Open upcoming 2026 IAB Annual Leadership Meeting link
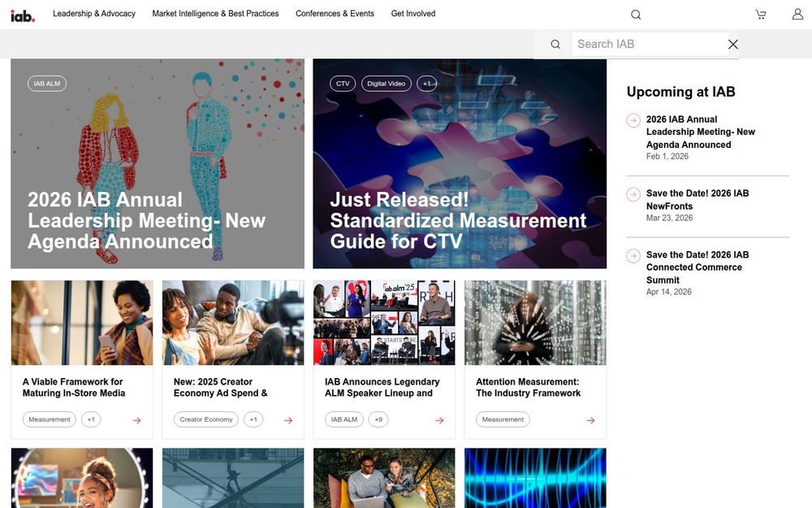Viewport: 812px width, 508px height. pyautogui.click(x=700, y=132)
